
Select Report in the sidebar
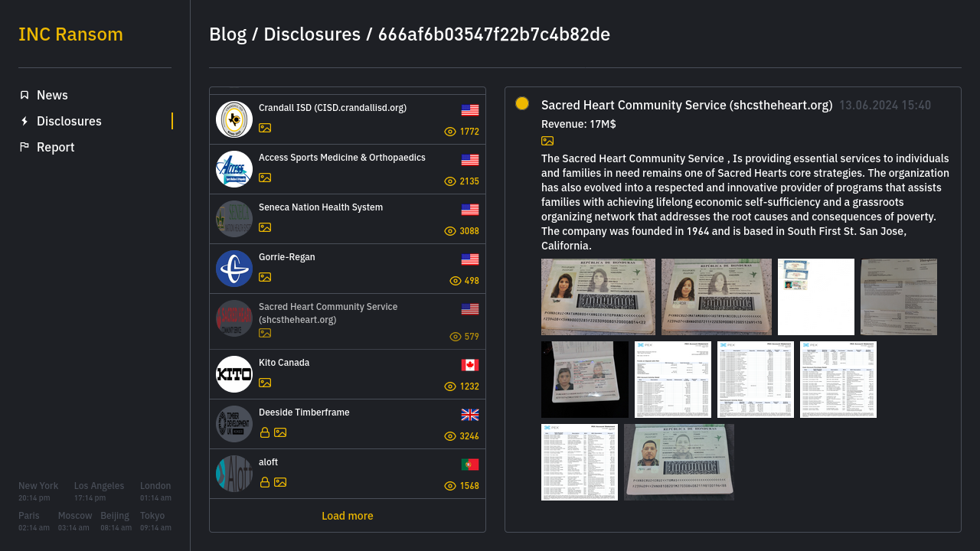point(55,147)
